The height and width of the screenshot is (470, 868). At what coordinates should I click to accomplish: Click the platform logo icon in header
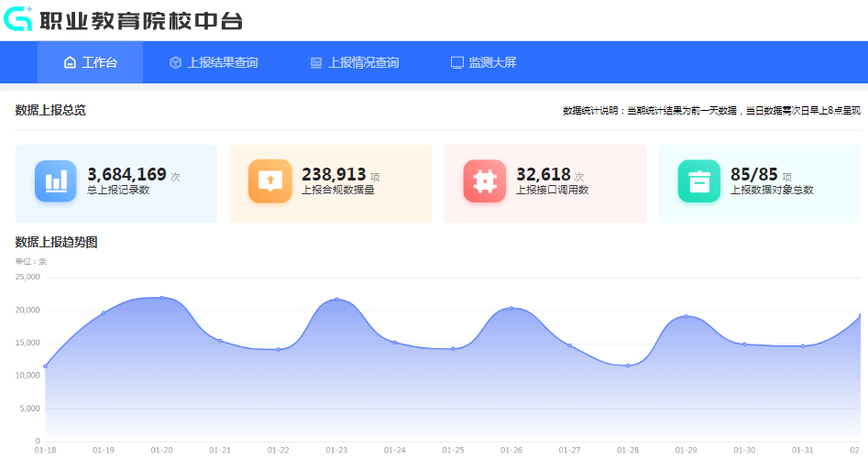tap(18, 17)
